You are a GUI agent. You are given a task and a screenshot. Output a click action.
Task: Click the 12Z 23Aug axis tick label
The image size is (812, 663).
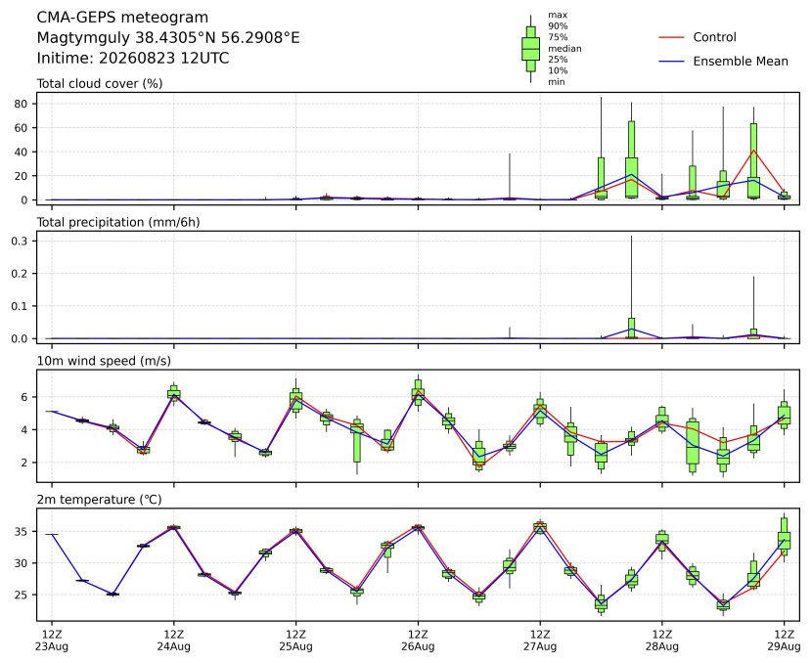(52, 641)
